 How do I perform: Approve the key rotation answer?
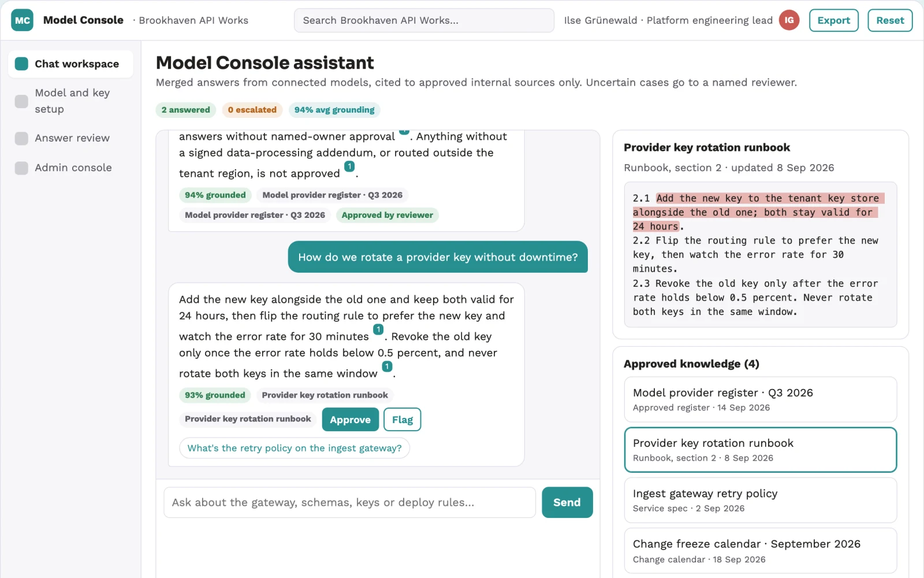(351, 420)
